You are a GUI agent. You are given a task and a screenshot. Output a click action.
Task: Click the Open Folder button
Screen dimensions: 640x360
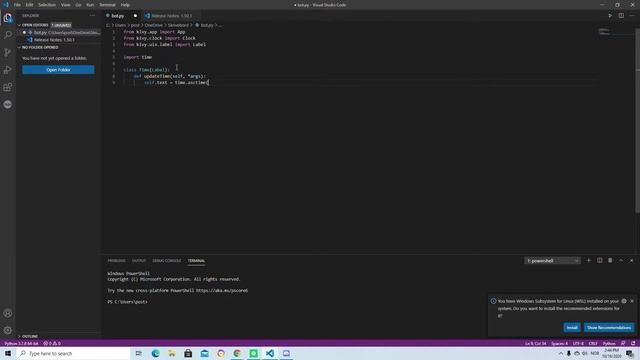click(x=58, y=70)
